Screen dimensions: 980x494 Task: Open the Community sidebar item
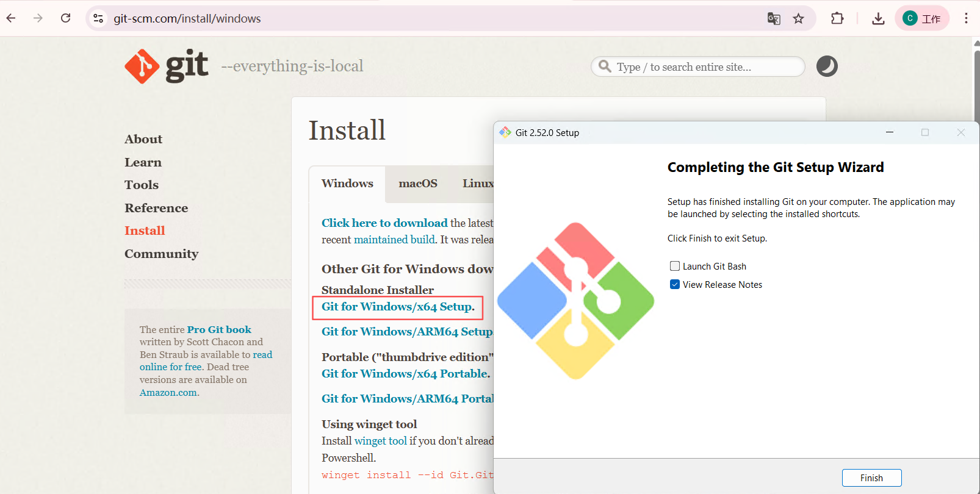[162, 254]
